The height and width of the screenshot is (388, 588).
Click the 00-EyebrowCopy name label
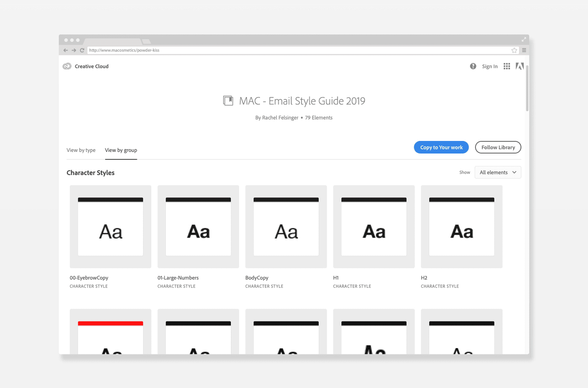(x=89, y=278)
